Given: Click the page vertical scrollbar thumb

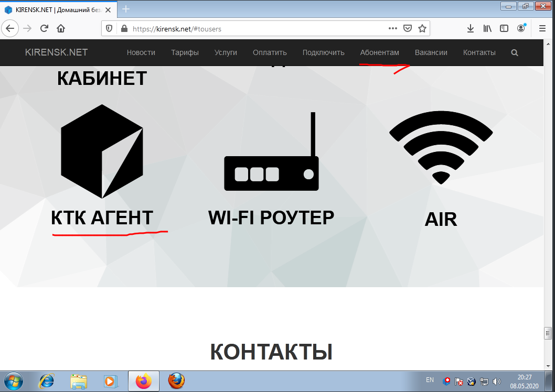Looking at the screenshot, I should 548,333.
